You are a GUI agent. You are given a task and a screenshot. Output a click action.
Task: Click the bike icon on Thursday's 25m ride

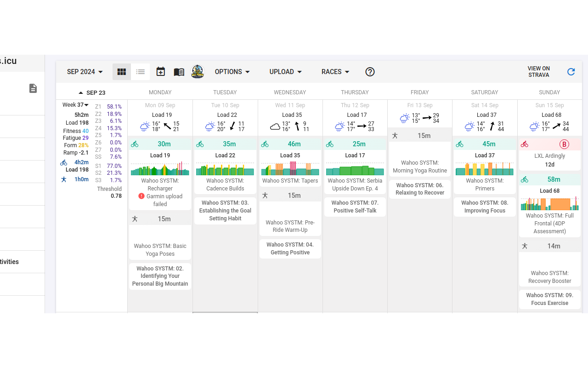(x=330, y=144)
